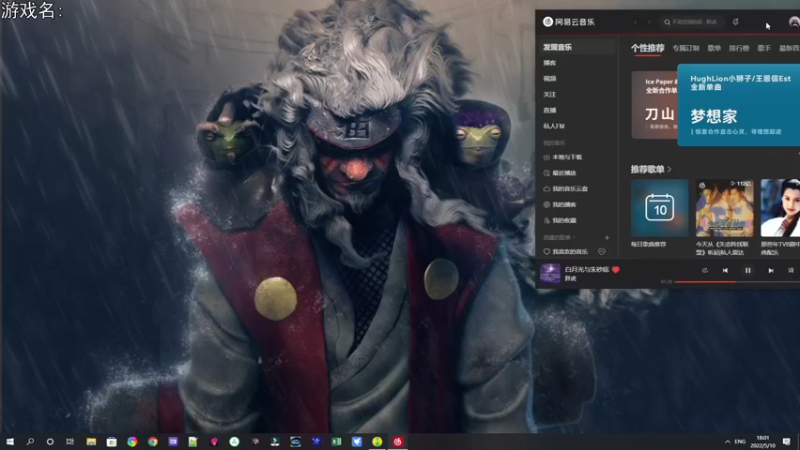800x450 pixels.
Task: Skip to the next track
Action: click(x=771, y=270)
